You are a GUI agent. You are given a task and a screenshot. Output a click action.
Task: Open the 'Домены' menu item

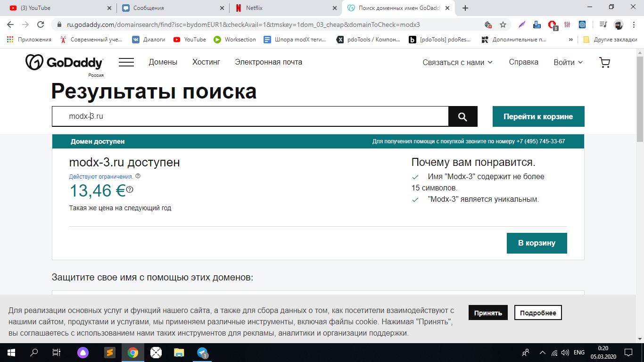click(x=163, y=62)
